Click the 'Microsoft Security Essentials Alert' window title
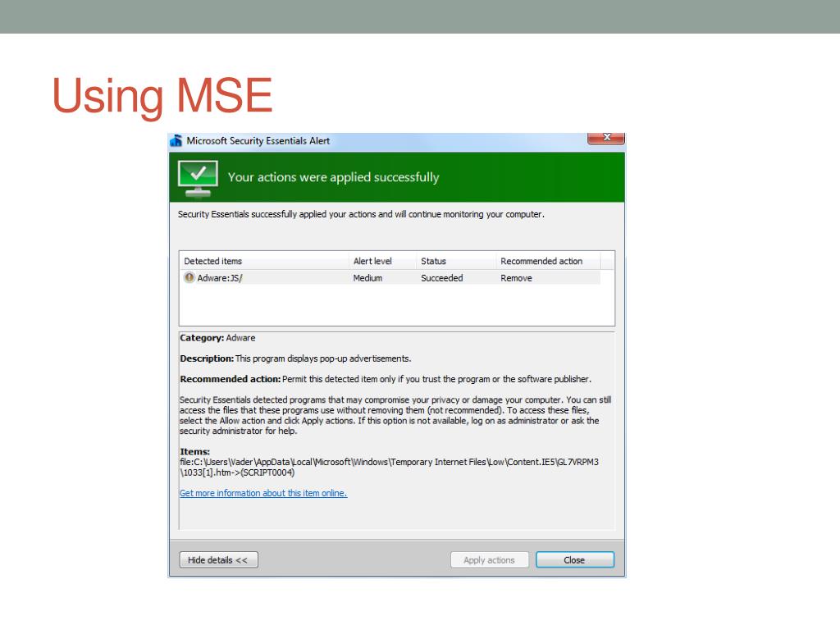 point(258,141)
